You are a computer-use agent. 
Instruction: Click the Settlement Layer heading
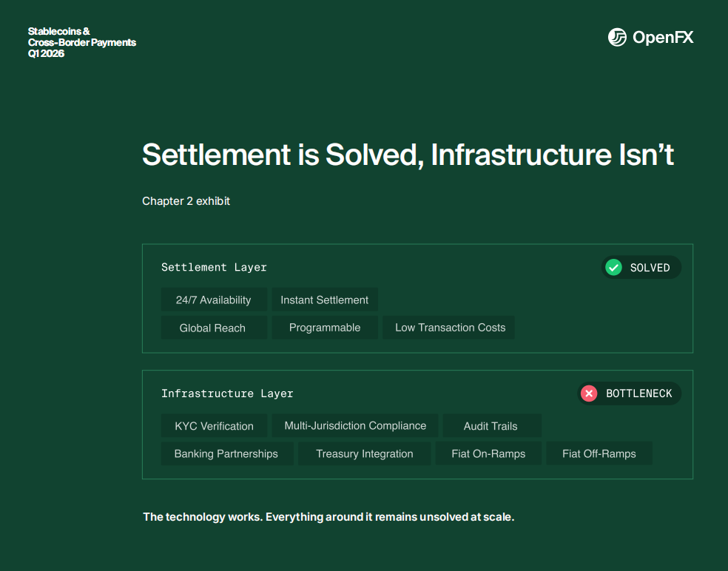214,267
